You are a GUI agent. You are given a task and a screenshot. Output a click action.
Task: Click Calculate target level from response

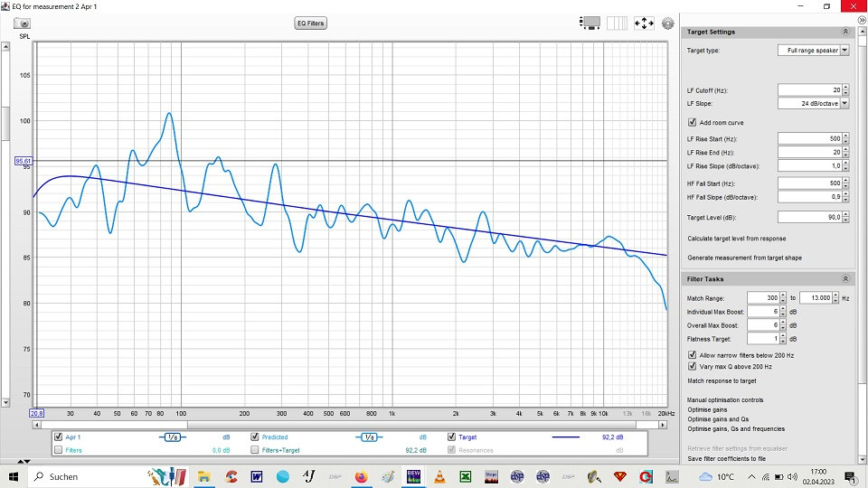(736, 239)
